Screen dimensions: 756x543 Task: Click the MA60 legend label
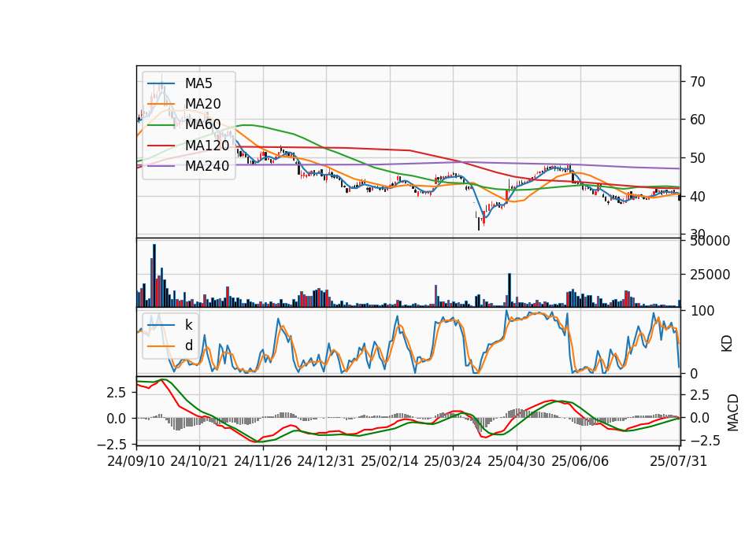(202, 125)
